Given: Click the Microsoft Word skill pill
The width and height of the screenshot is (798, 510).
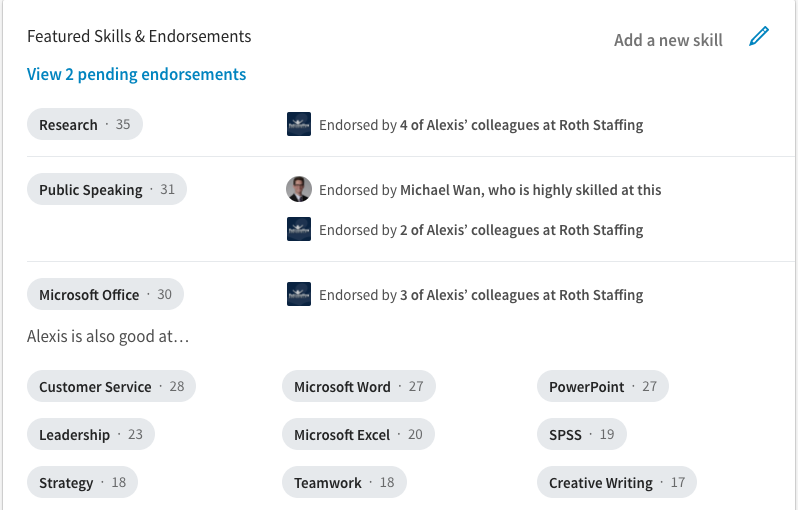Looking at the screenshot, I should (358, 387).
